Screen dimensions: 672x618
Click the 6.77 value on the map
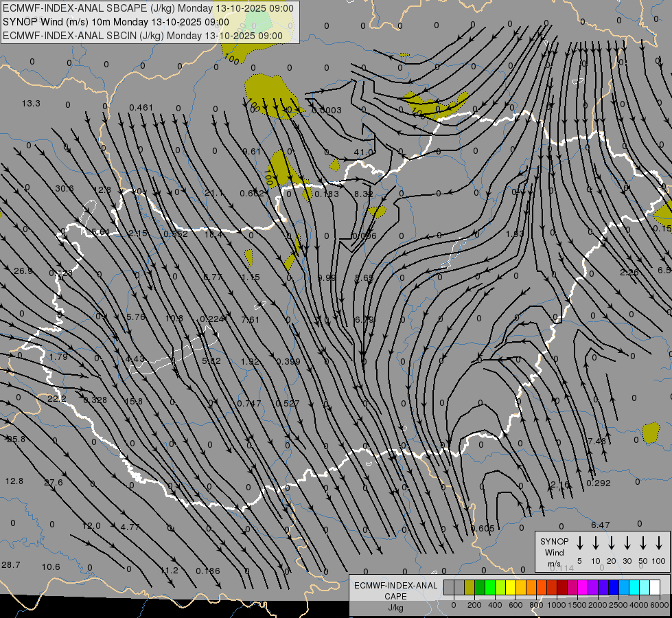coord(213,277)
